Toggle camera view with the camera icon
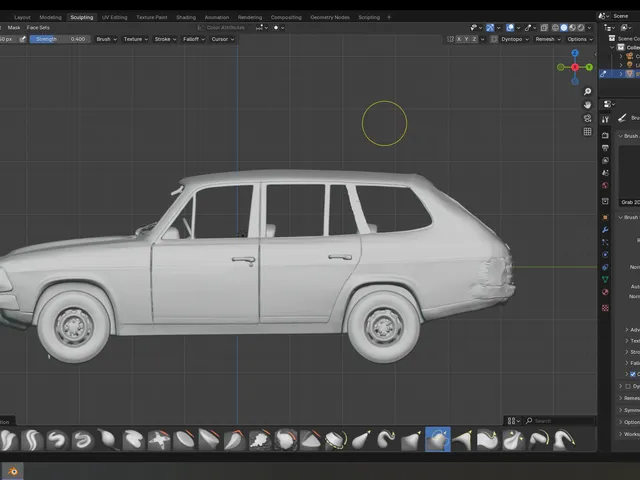 pyautogui.click(x=587, y=118)
